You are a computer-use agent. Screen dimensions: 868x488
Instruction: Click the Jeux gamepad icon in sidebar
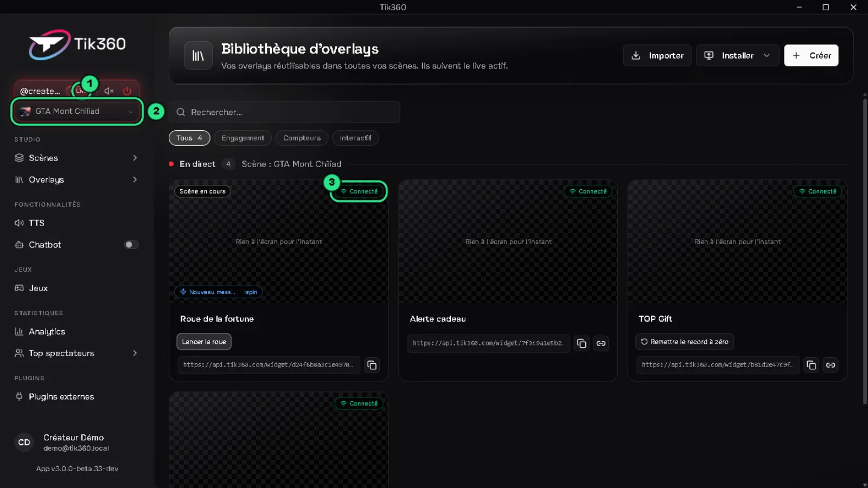(x=19, y=288)
